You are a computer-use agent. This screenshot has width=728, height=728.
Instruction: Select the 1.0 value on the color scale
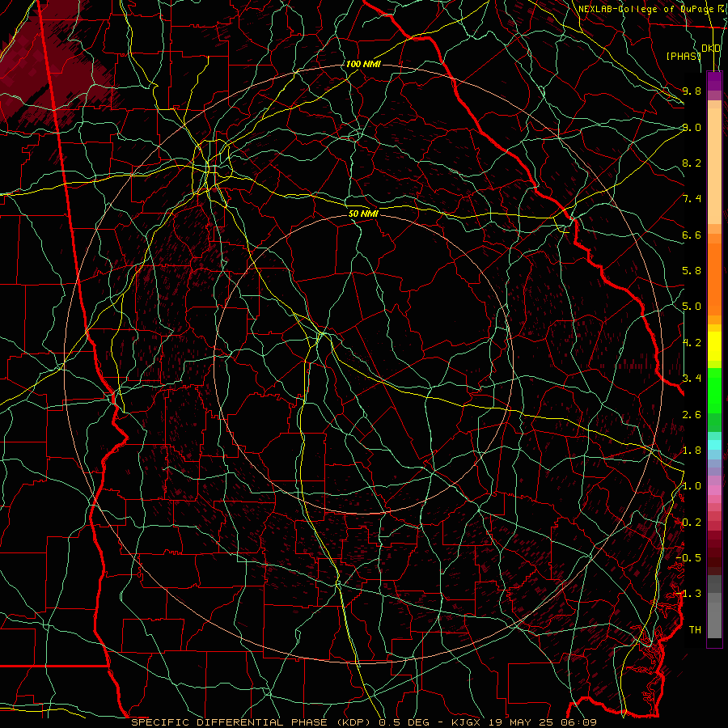point(692,486)
